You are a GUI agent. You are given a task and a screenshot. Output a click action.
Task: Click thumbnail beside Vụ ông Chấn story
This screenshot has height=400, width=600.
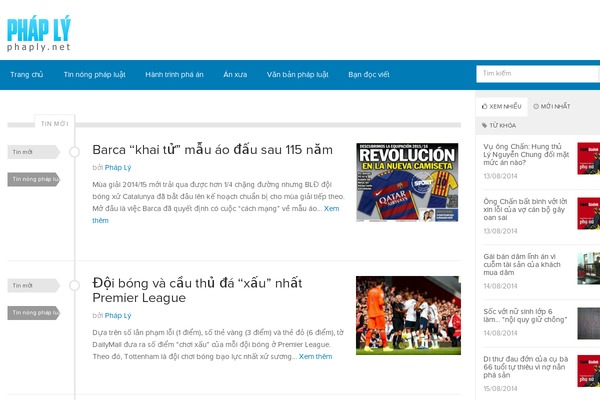click(x=589, y=158)
